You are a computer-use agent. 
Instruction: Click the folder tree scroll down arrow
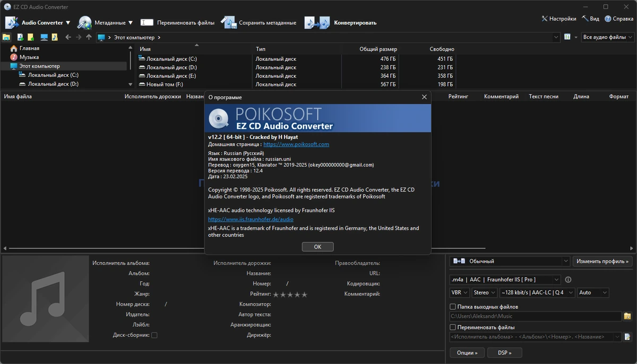131,84
